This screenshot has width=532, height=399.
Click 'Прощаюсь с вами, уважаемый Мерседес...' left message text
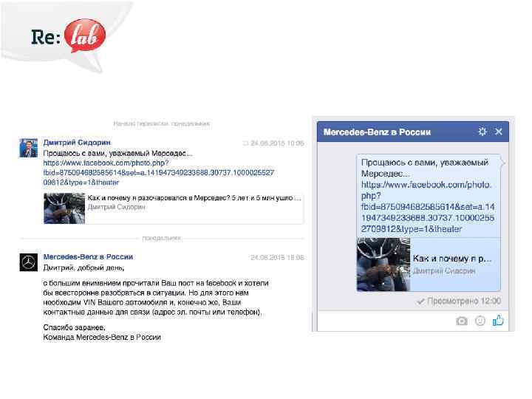[117, 154]
